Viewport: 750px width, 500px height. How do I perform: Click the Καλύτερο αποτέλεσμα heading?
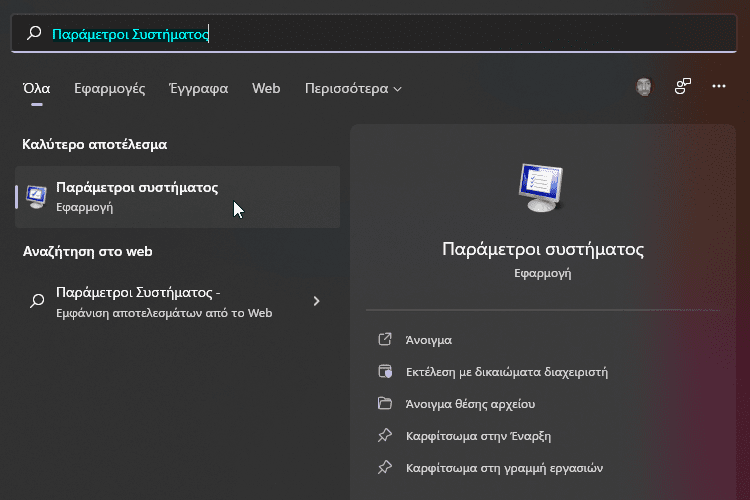click(x=95, y=144)
